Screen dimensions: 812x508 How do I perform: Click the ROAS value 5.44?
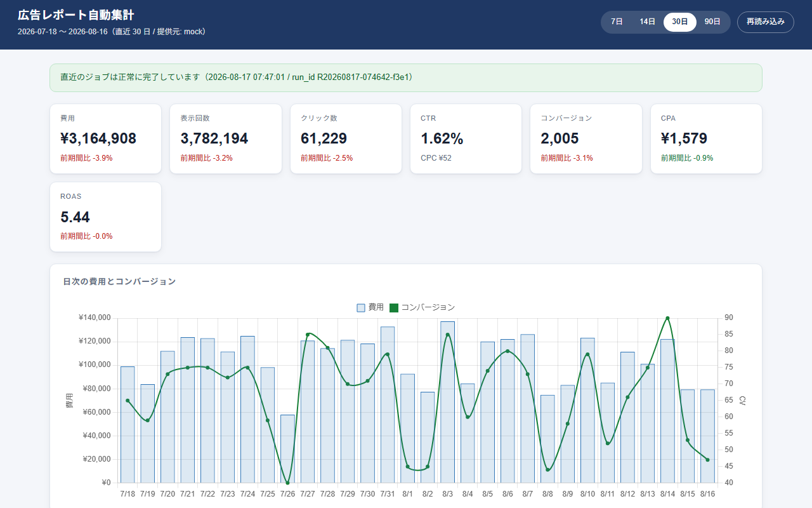tap(75, 217)
